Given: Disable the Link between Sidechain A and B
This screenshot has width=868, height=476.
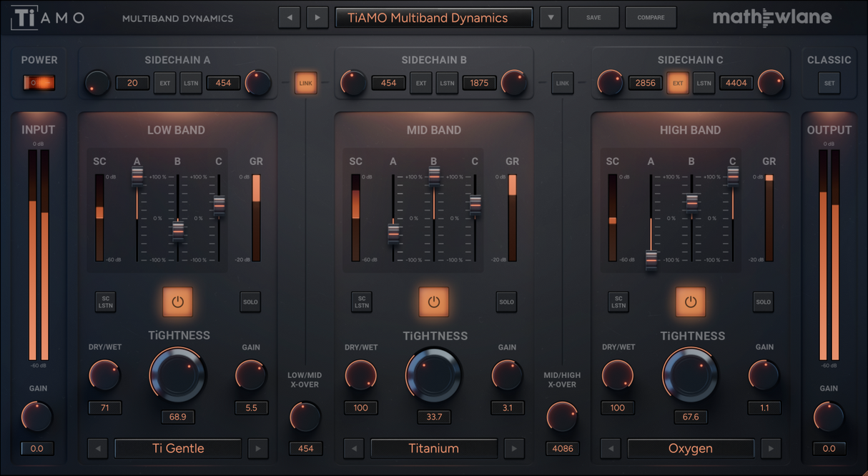Looking at the screenshot, I should point(306,83).
